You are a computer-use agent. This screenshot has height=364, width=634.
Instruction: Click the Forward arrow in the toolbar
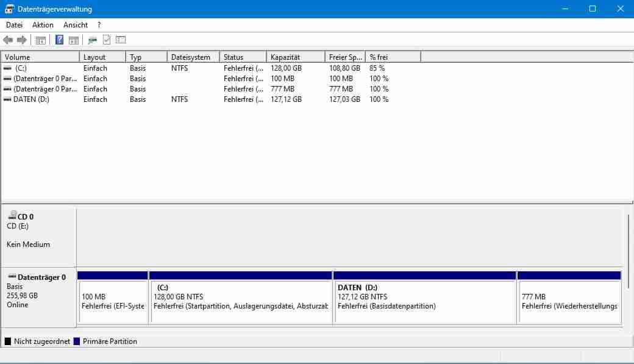click(22, 40)
